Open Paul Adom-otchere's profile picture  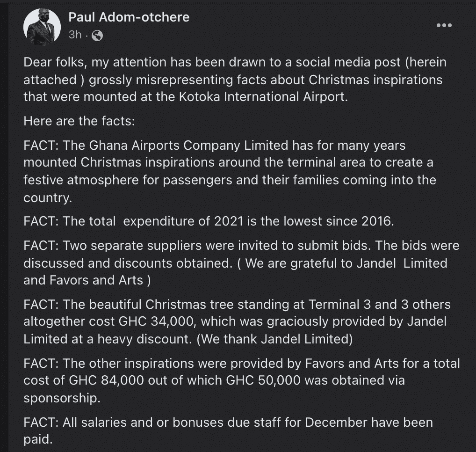point(42,27)
